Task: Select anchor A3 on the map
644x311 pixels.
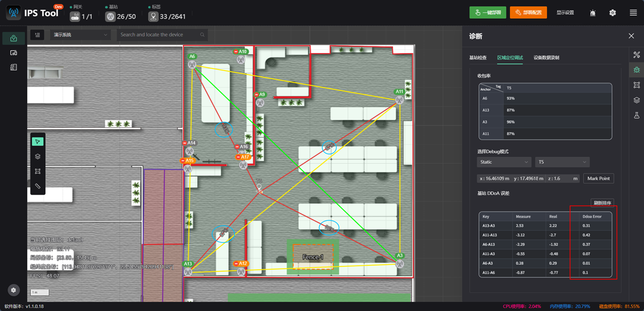Action: (400, 264)
